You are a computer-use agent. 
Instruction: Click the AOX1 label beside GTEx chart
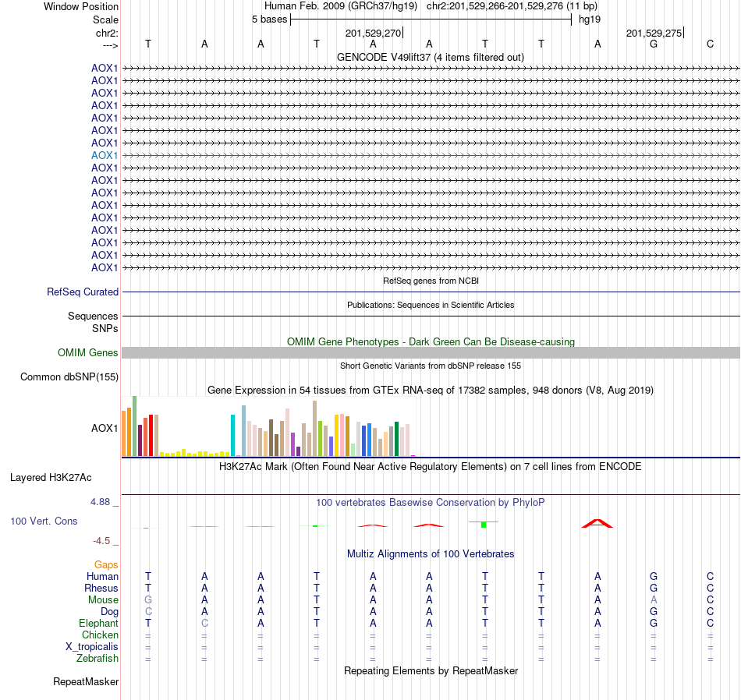point(105,429)
